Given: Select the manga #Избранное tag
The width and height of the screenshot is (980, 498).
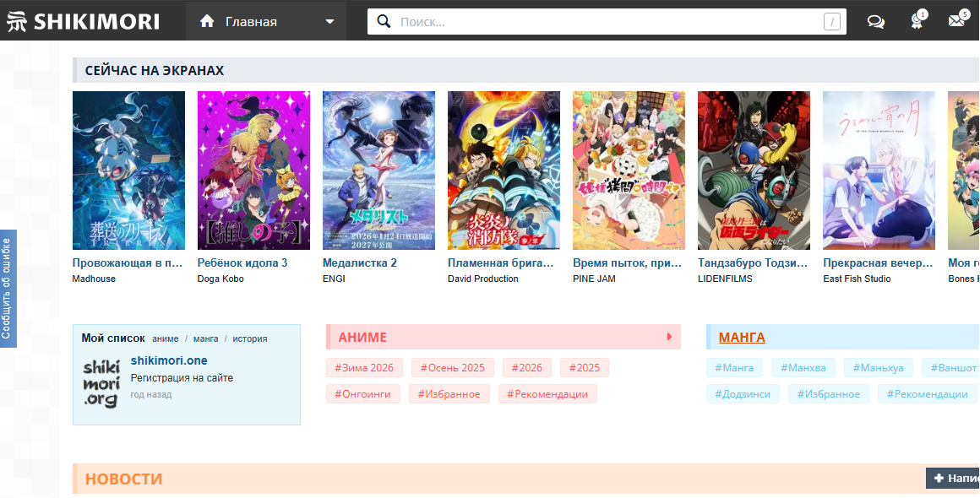Looking at the screenshot, I should (829, 394).
